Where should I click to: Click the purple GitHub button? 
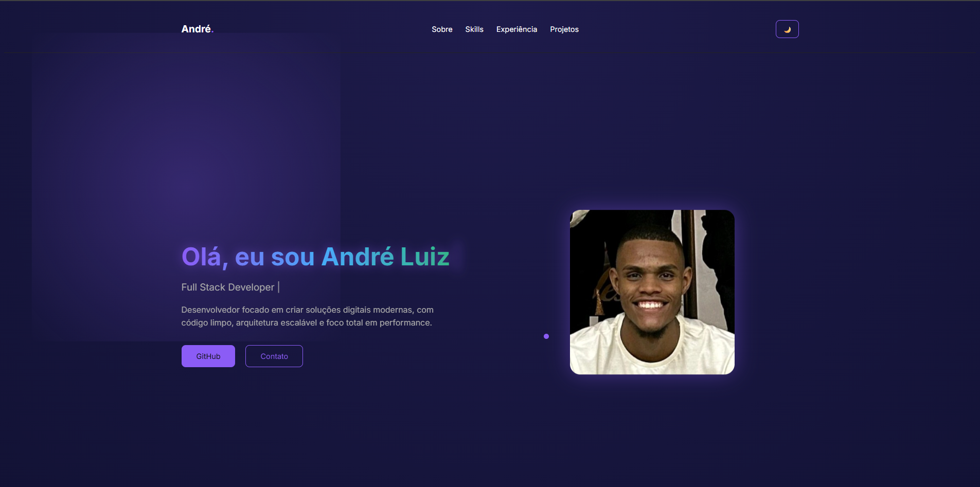[x=208, y=356]
